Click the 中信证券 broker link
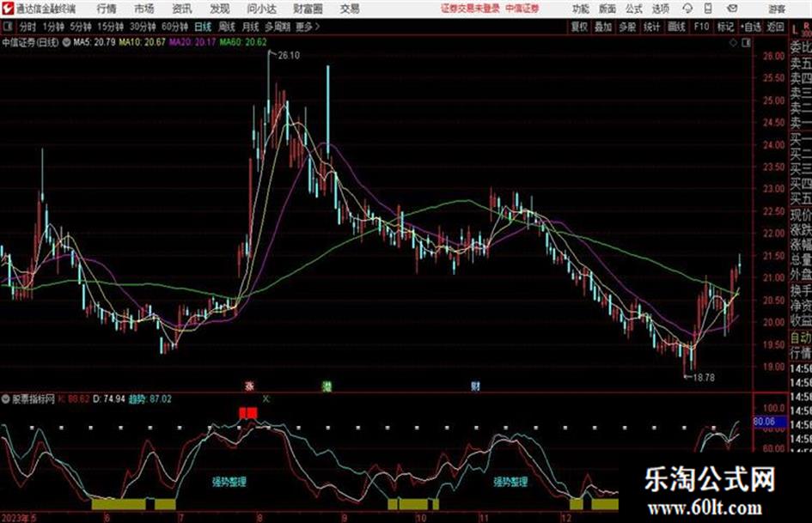This screenshot has width=812, height=523. pos(522,9)
